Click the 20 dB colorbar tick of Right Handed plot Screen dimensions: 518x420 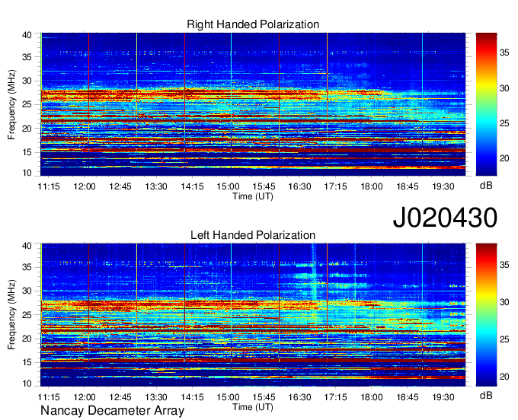tap(504, 158)
